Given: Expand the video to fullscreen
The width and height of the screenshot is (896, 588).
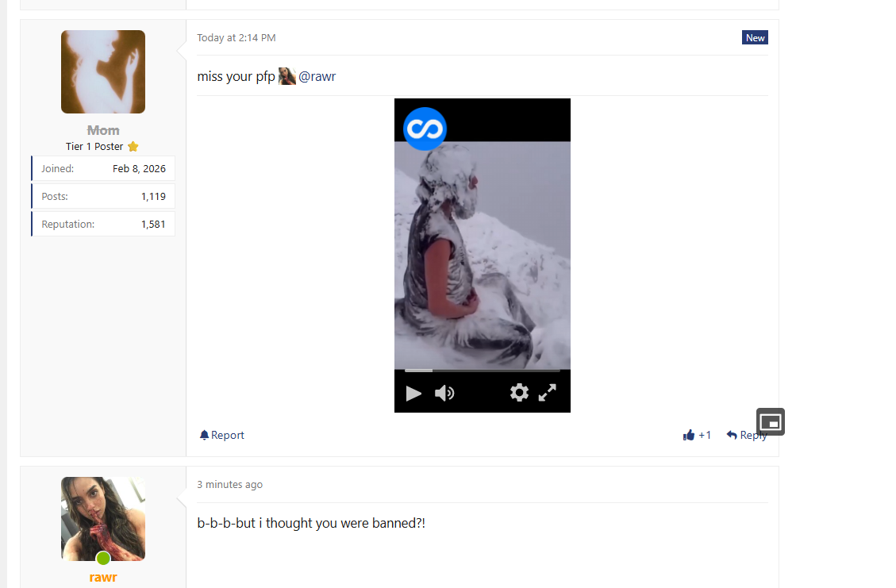Looking at the screenshot, I should coord(548,392).
